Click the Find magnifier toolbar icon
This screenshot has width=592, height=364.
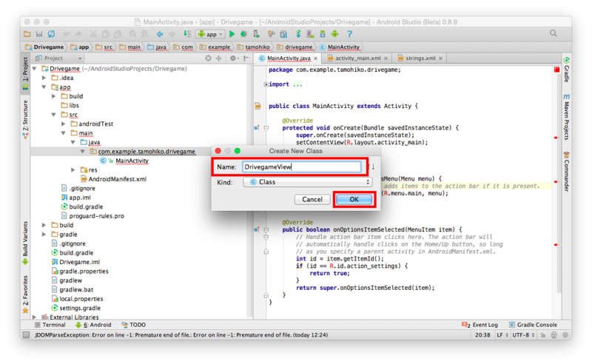coord(133,34)
